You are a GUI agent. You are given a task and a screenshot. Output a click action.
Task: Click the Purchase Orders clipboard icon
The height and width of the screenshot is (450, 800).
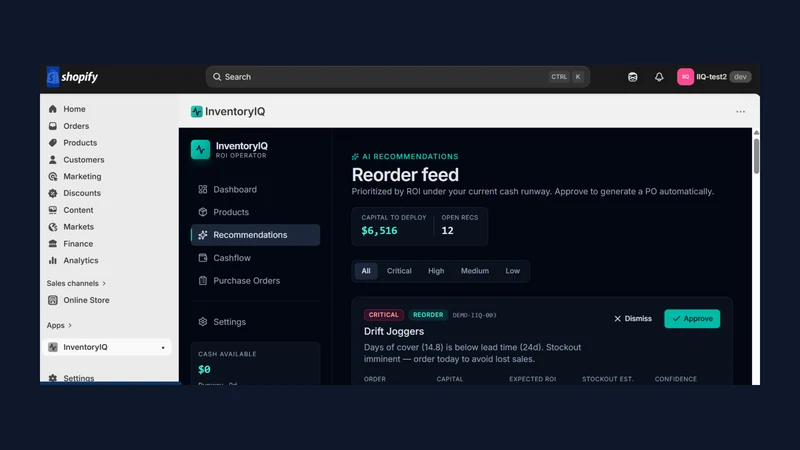click(x=203, y=281)
